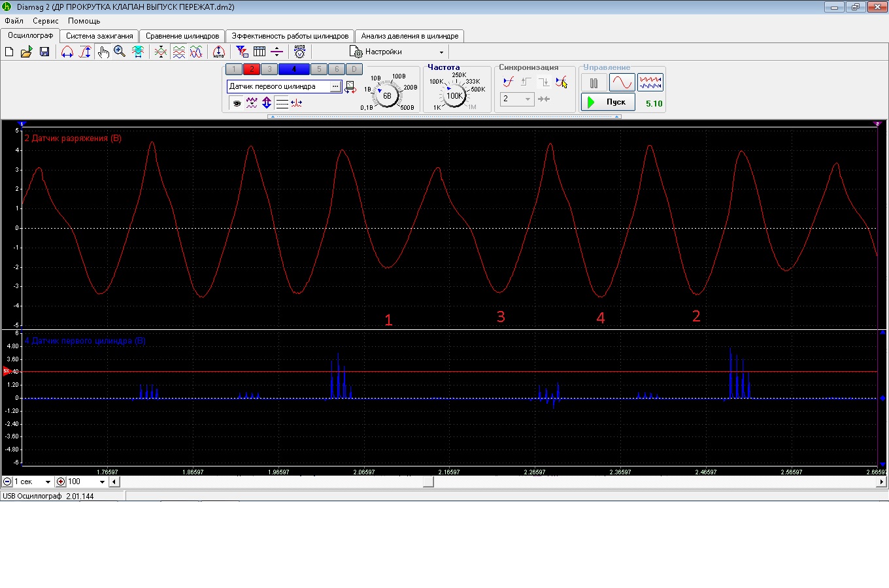
Task: Click the blue vertical arrows invert icon
Action: tap(267, 103)
